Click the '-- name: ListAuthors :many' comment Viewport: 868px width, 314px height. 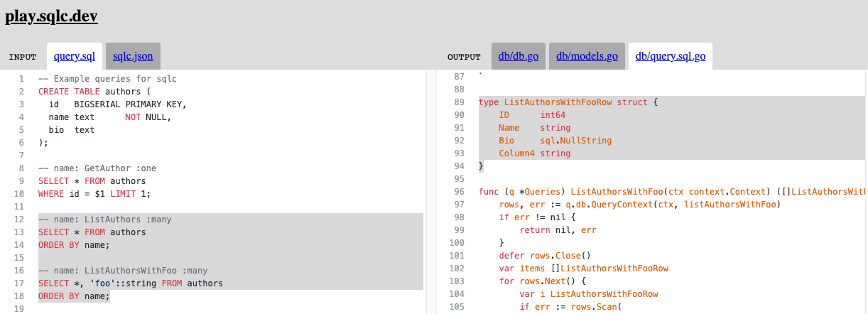coord(104,220)
